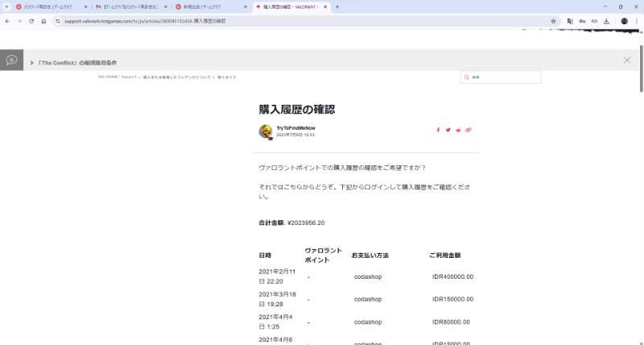644x345 pixels.
Task: Open the browser home page
Action: click(x=43, y=21)
